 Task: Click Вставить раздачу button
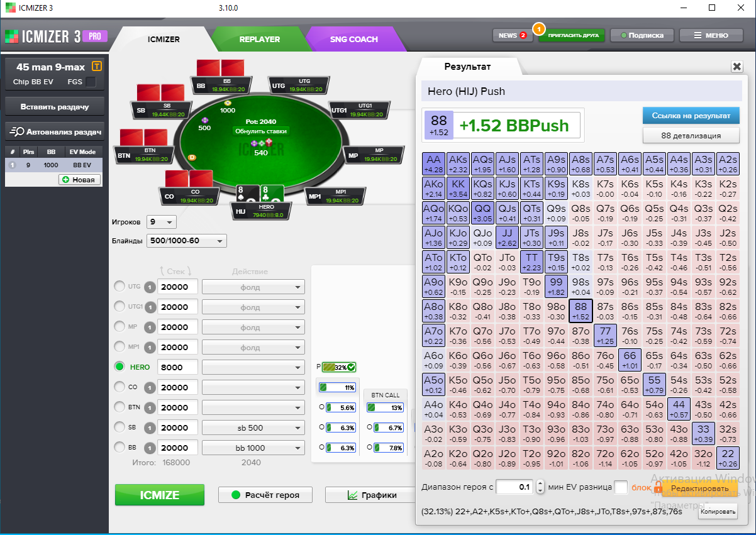pos(54,106)
